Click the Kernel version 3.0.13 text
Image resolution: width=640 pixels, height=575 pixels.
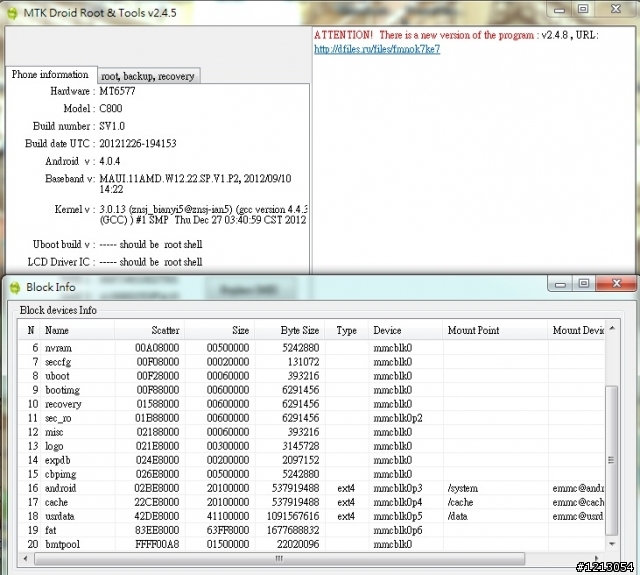(203, 215)
